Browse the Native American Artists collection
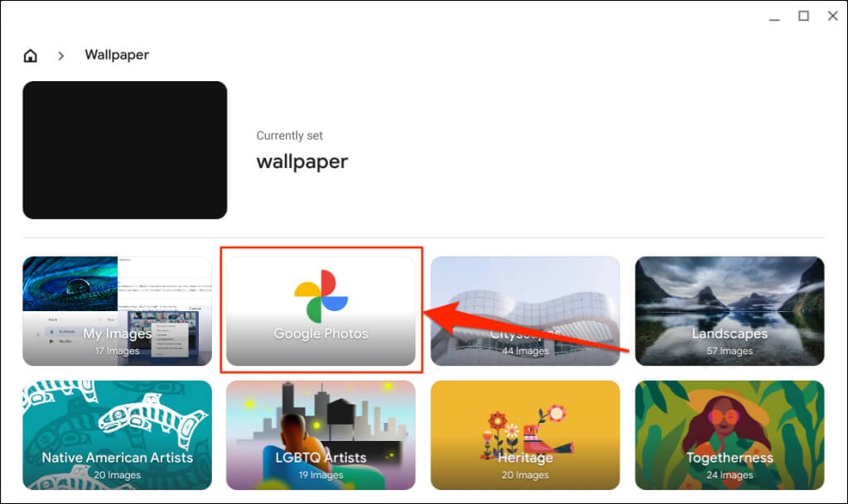 click(x=118, y=435)
